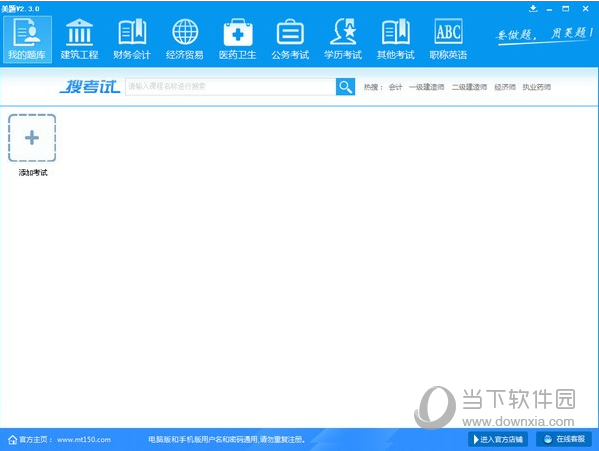Screen dimensions: 599x451
Task: Click the download icon in title bar
Action: [x=533, y=8]
